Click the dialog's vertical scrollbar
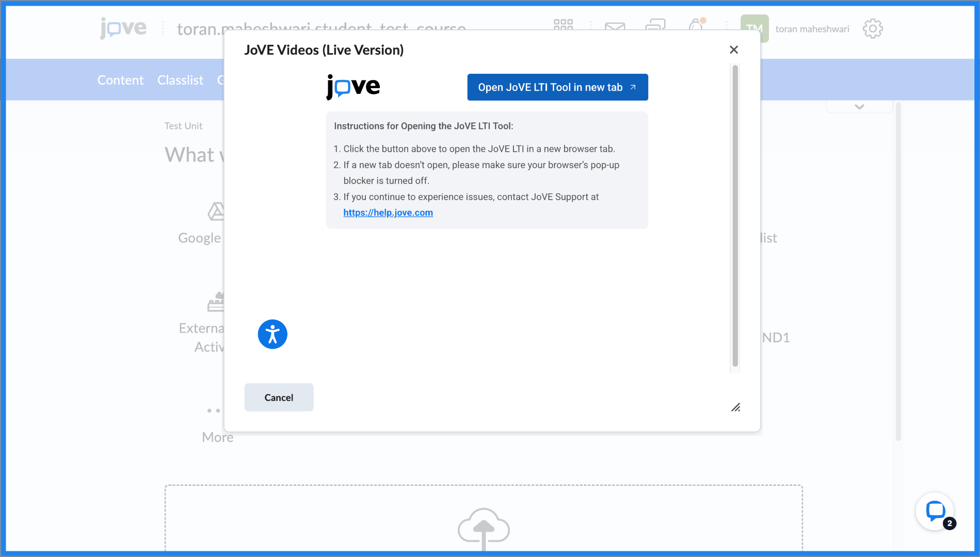 [x=735, y=216]
